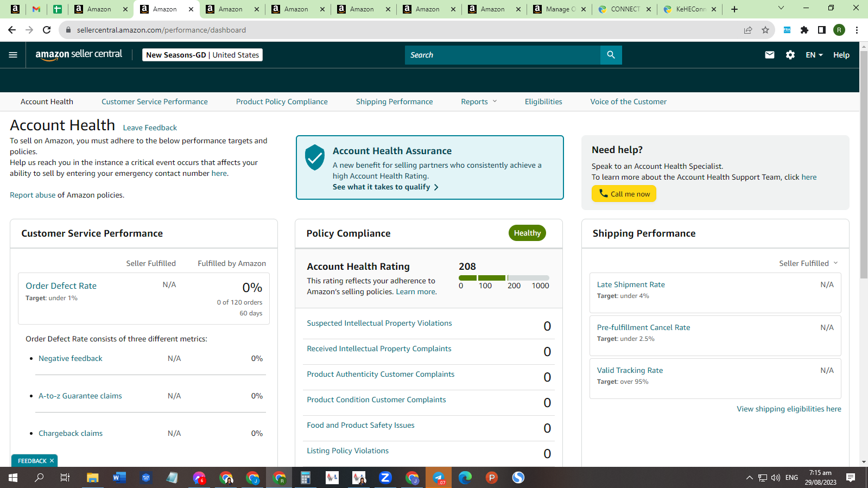Click the Leave Feedback link
This screenshot has width=868, height=488.
pos(150,128)
